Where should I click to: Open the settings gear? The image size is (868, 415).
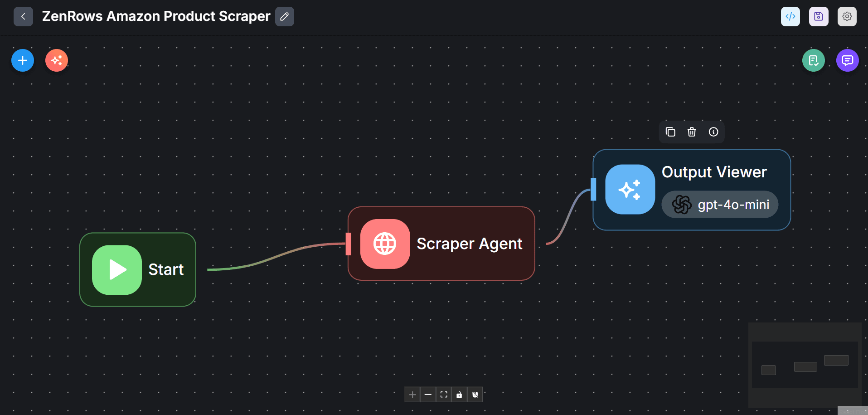tap(847, 17)
